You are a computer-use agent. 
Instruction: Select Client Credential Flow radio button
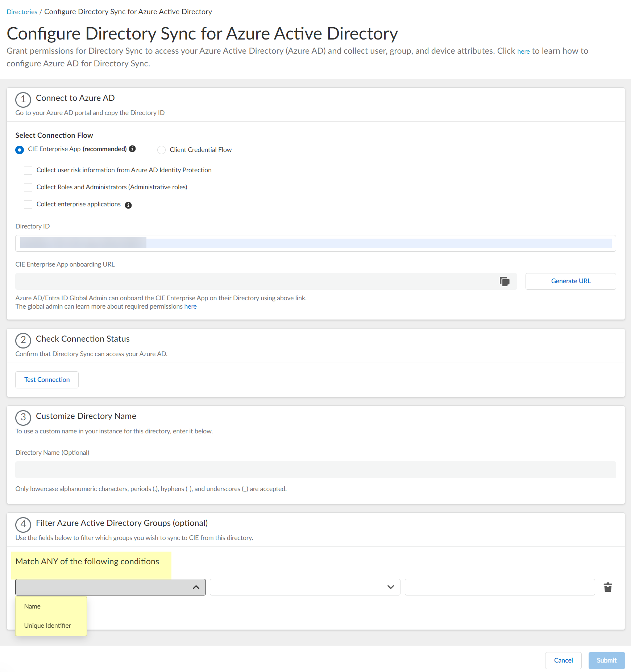161,150
